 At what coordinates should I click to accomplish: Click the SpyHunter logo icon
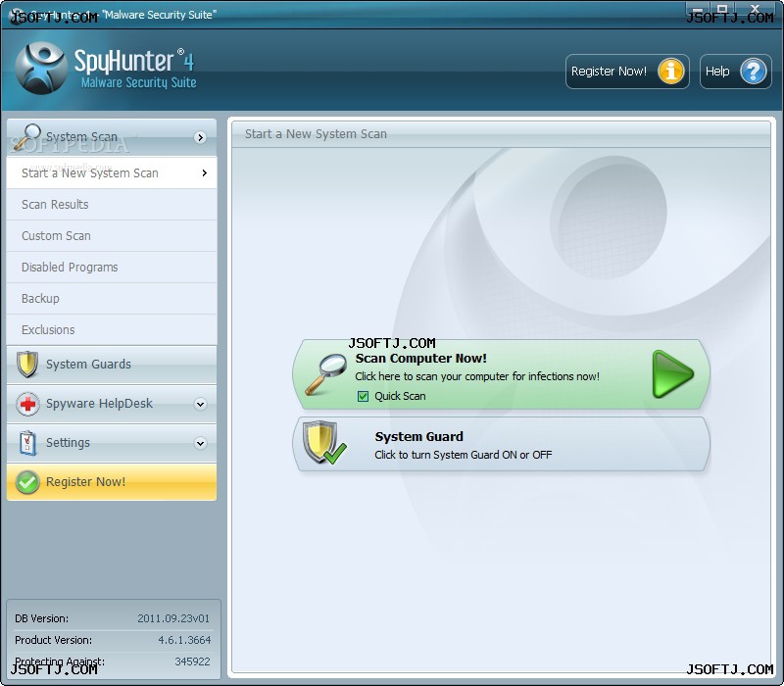pyautogui.click(x=41, y=69)
